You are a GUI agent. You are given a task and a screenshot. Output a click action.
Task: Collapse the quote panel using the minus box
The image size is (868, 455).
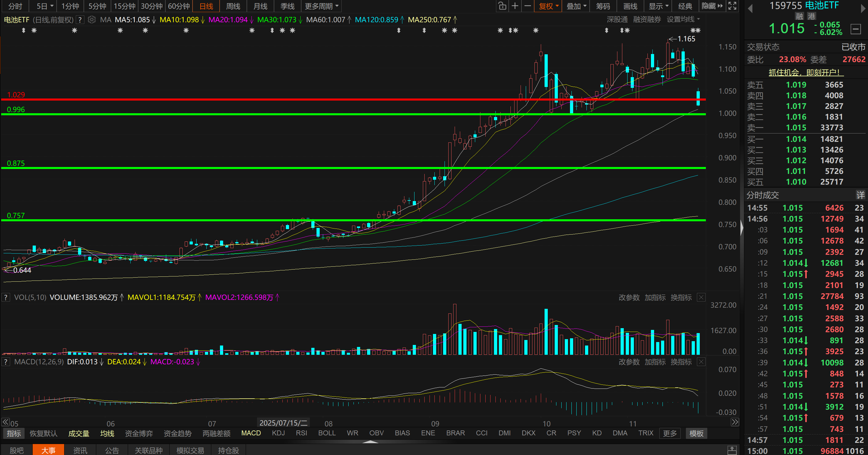(856, 29)
